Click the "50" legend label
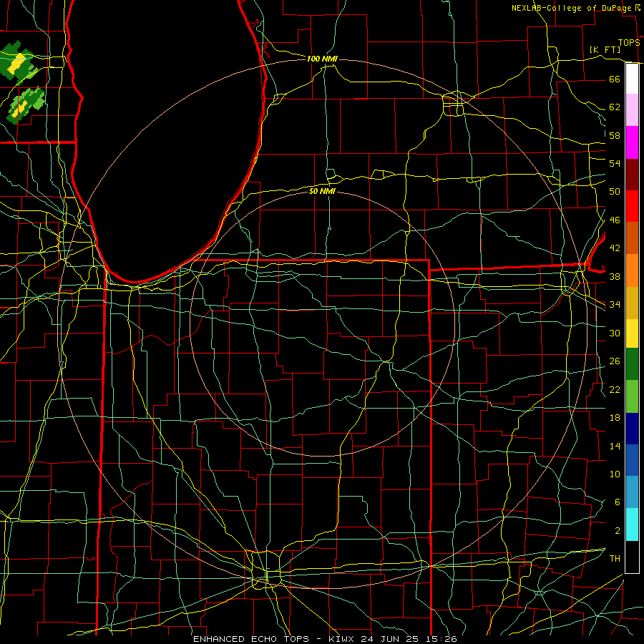Image resolution: width=644 pixels, height=644 pixels. 615,192
